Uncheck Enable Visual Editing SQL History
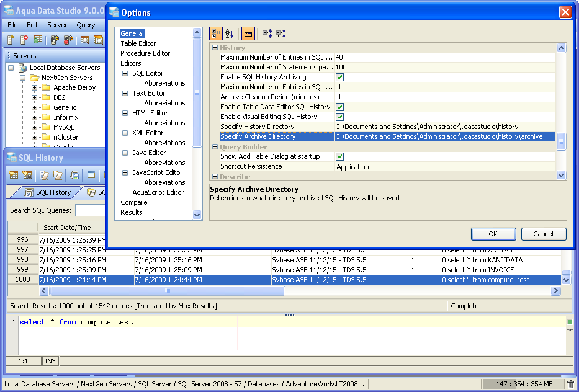579x392 pixels. coord(339,117)
